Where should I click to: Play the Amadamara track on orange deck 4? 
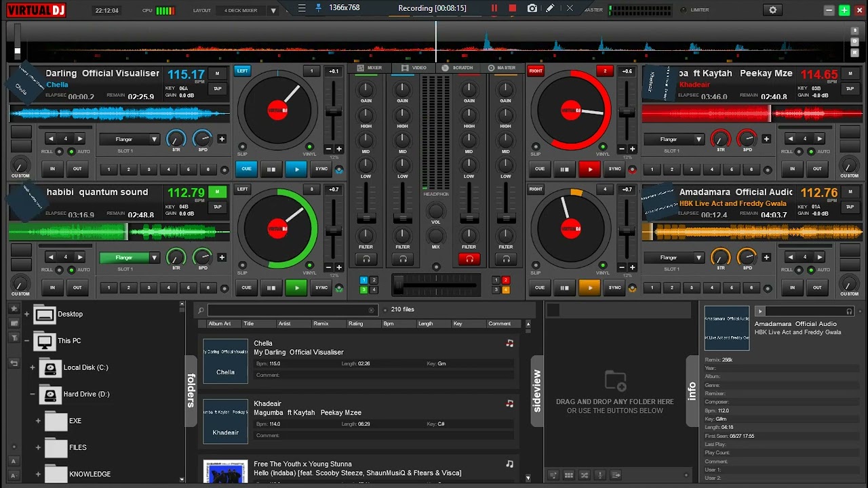[x=589, y=287]
